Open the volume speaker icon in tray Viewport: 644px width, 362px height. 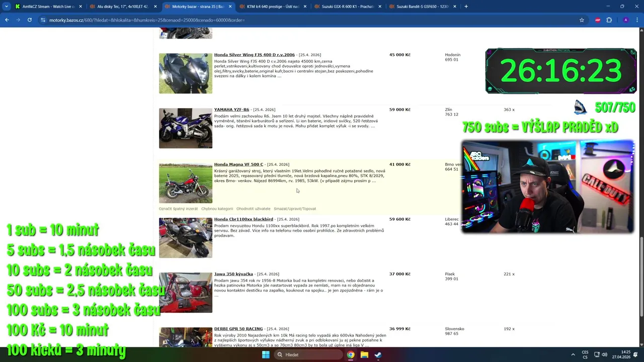[x=604, y=354]
